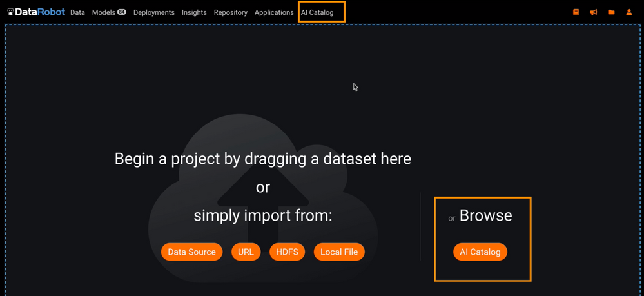This screenshot has width=644, height=296.
Task: Open the user profile icon
Action: coord(629,12)
